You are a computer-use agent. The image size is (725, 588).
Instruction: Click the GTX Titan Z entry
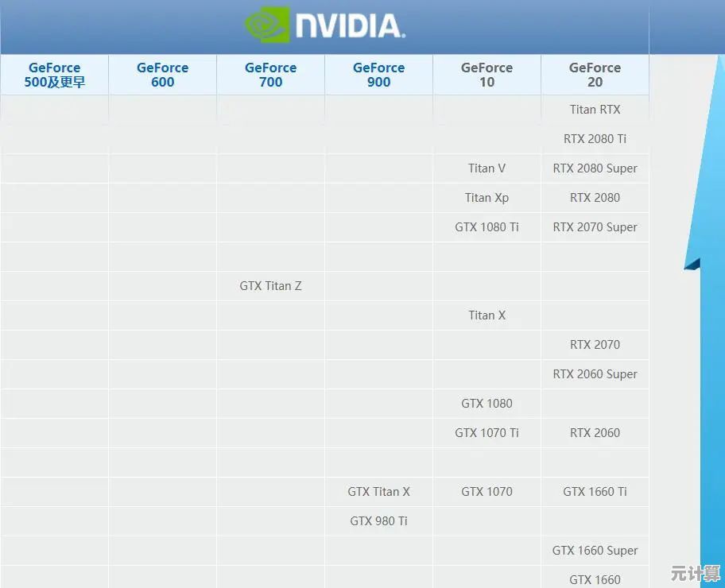click(270, 286)
